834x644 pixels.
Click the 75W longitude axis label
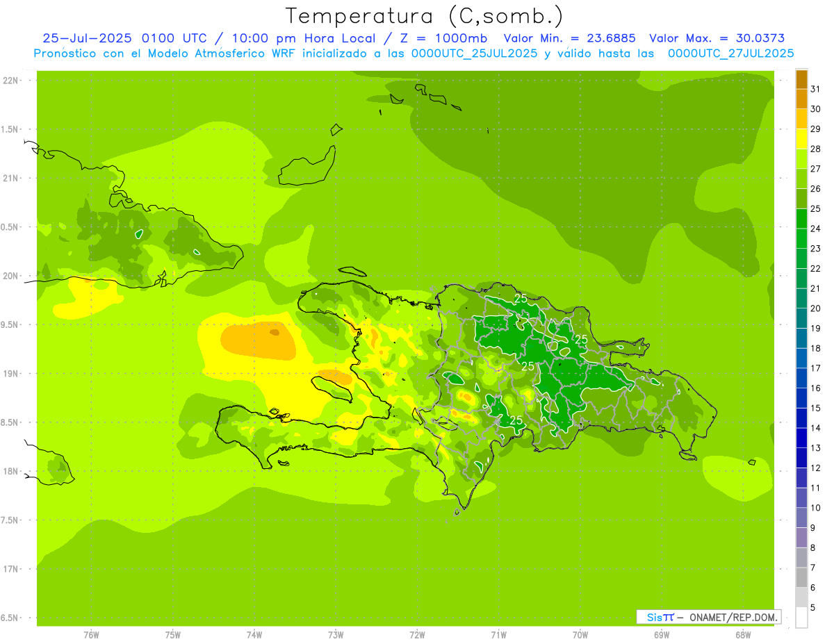click(172, 635)
